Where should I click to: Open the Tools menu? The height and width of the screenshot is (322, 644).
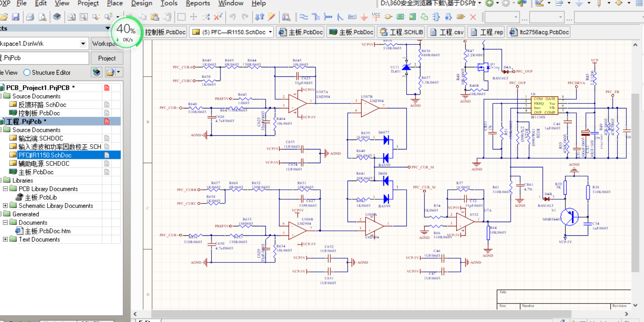169,3
